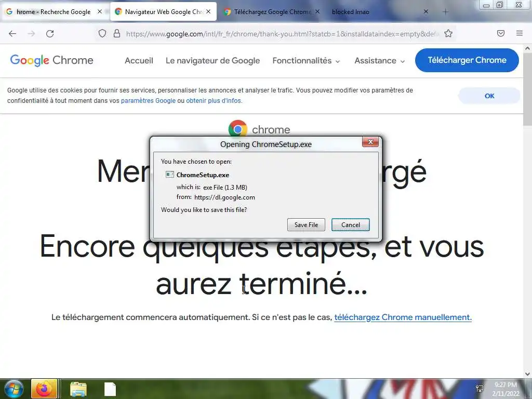Select the Navigateur Web Google Chrome tab

click(164, 12)
